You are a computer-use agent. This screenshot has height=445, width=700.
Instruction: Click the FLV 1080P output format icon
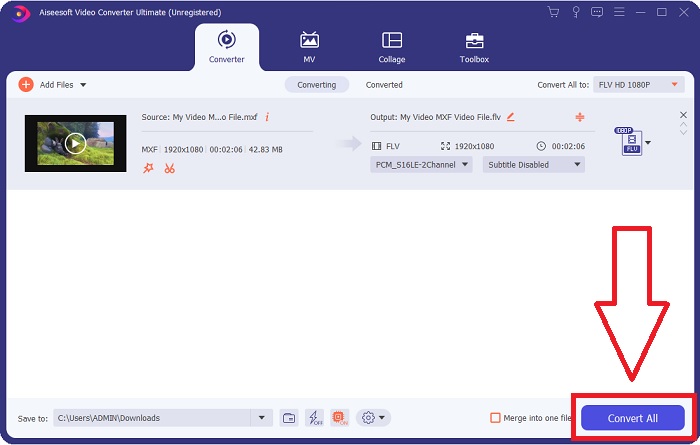(630, 143)
